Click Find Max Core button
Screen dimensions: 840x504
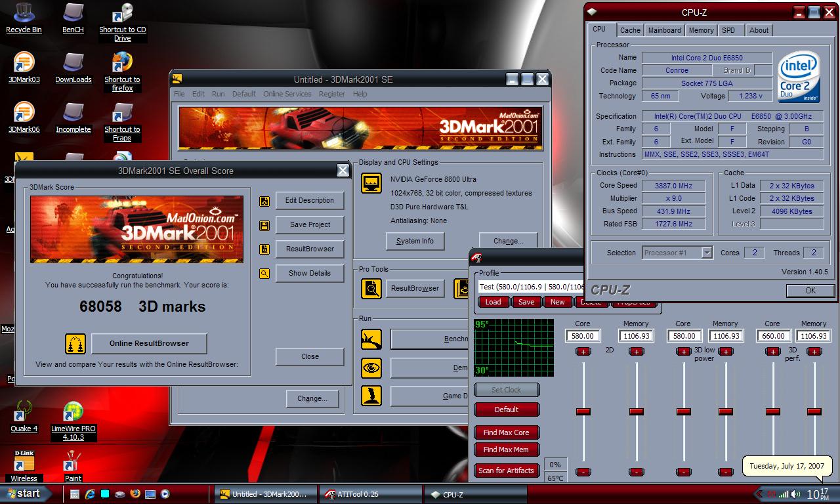[507, 432]
